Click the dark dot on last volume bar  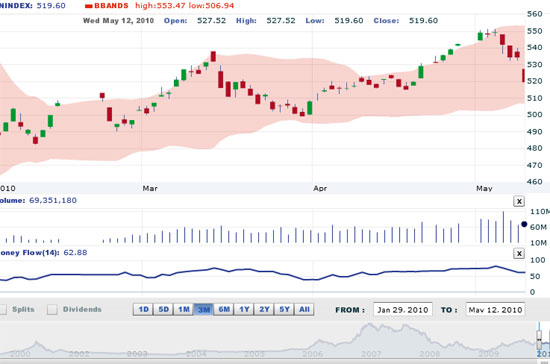[x=524, y=224]
